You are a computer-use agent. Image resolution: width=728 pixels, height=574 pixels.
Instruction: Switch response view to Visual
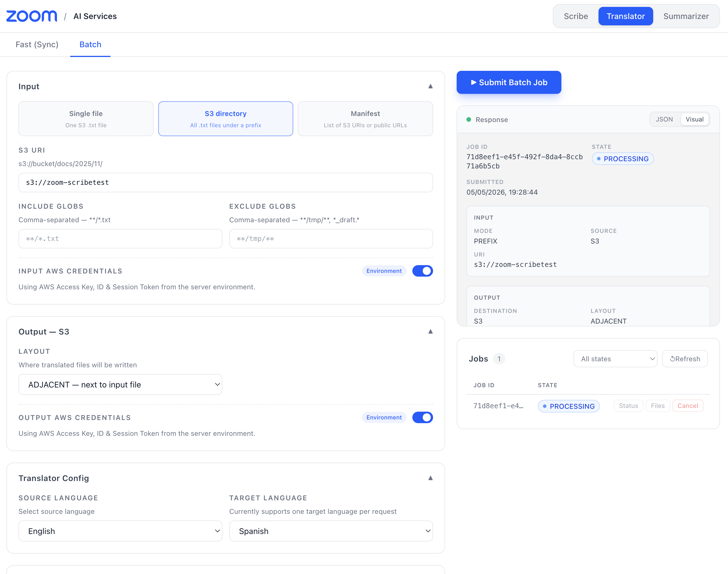(x=694, y=119)
